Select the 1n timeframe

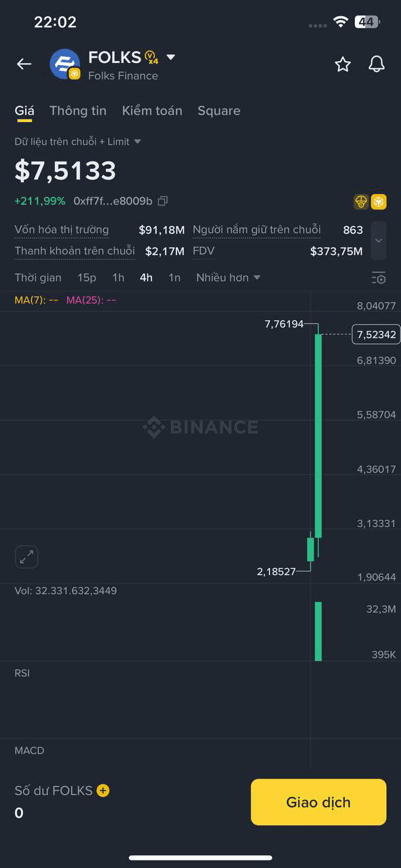click(x=174, y=277)
